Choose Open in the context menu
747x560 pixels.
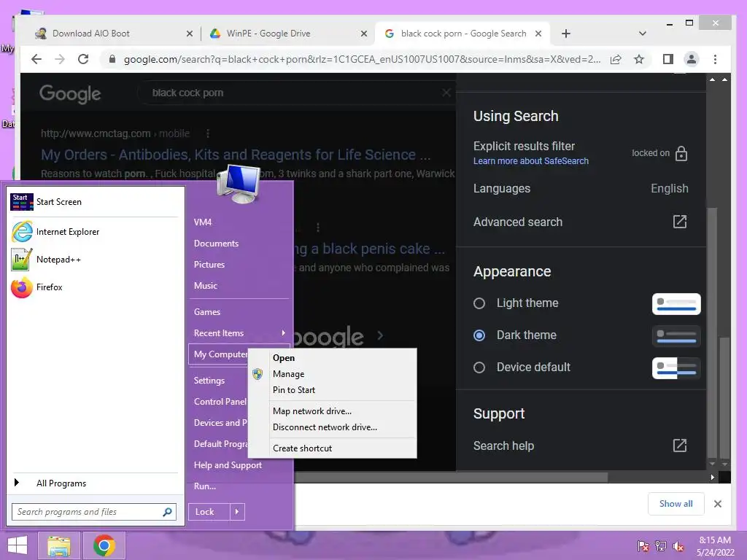(x=284, y=357)
